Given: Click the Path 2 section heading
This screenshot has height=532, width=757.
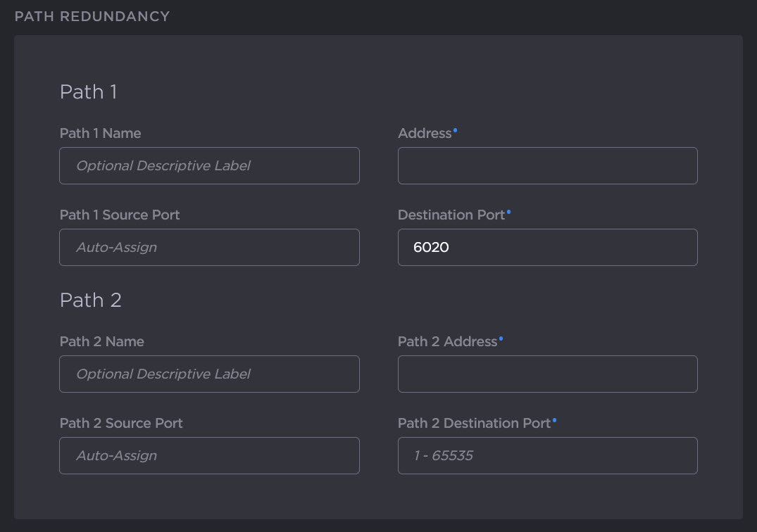Looking at the screenshot, I should [90, 300].
